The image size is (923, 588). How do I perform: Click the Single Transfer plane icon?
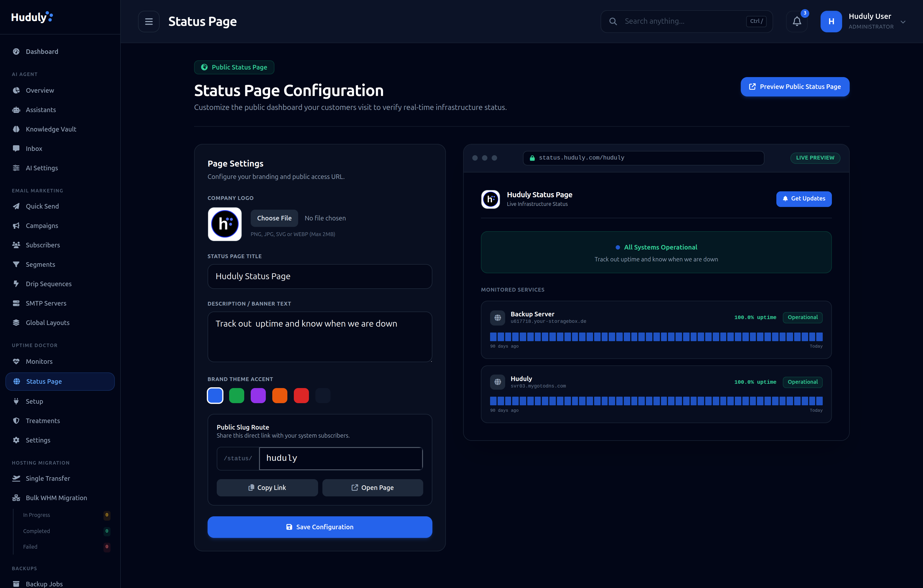16,478
